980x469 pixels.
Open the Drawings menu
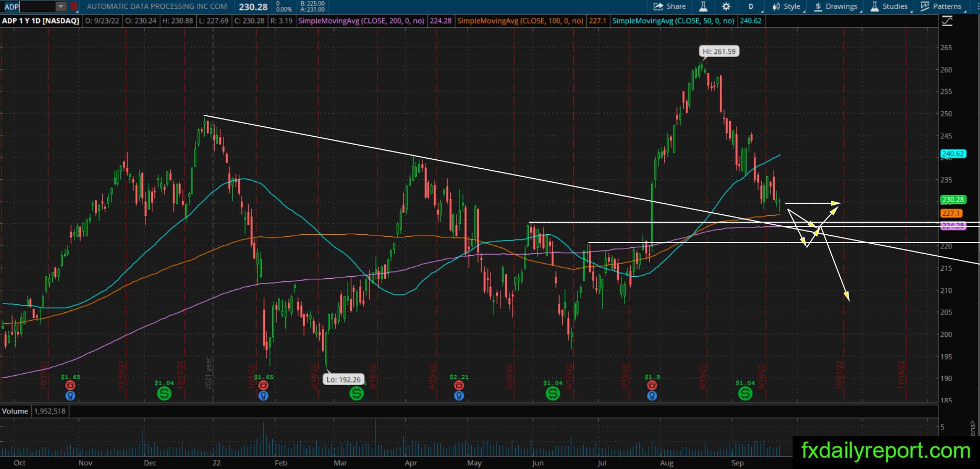tap(836, 6)
